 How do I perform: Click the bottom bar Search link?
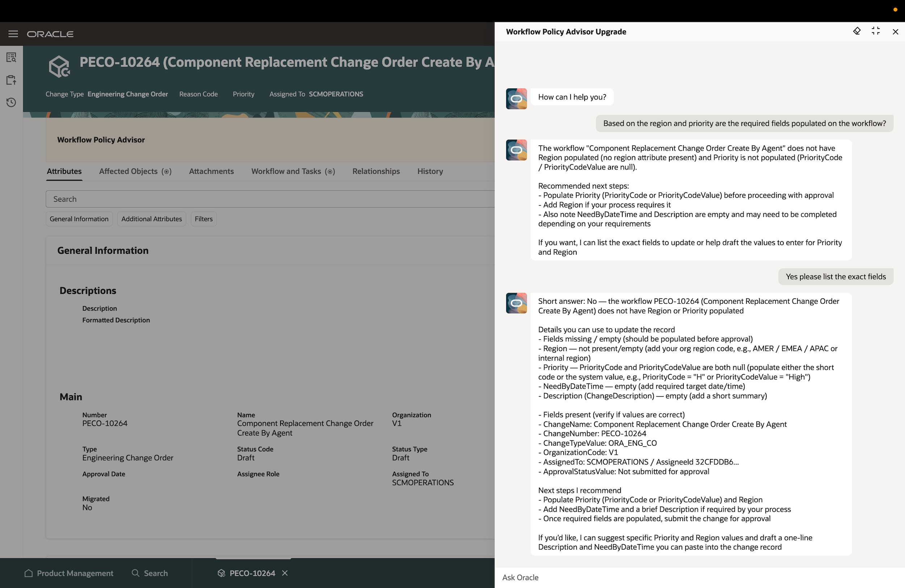(x=150, y=573)
